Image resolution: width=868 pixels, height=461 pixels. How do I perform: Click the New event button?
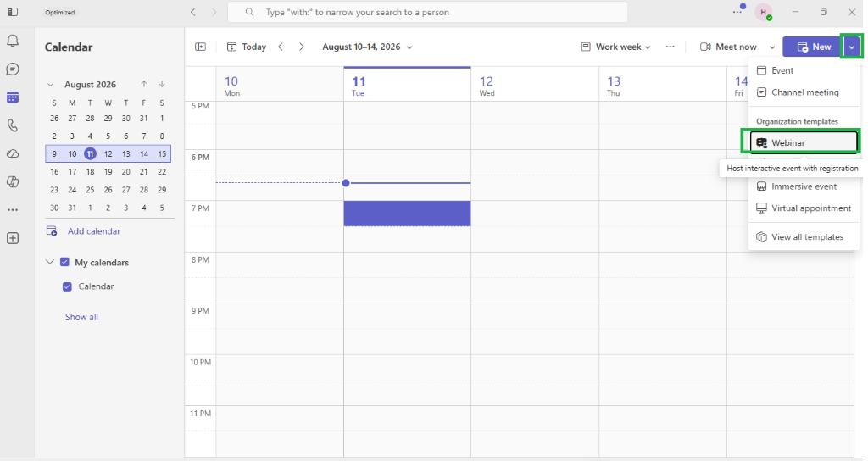click(x=813, y=47)
